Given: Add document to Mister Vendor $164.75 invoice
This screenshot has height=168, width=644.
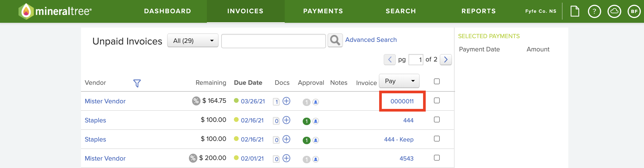Looking at the screenshot, I should [x=286, y=101].
